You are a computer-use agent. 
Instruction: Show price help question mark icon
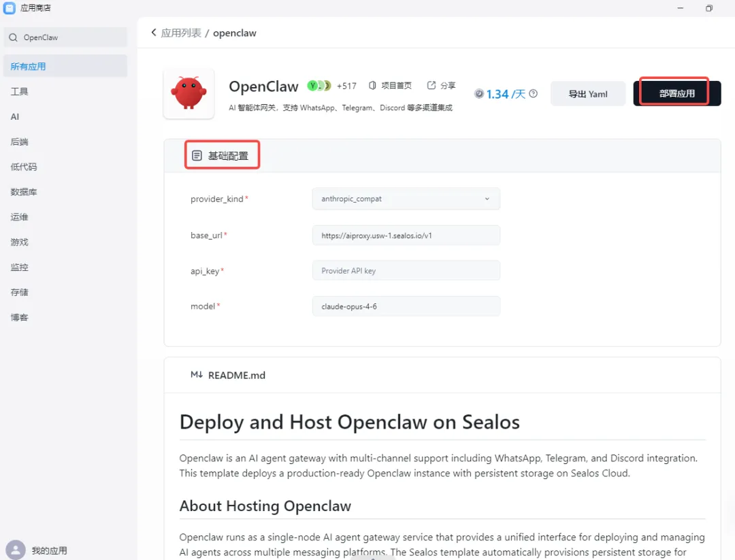[533, 93]
